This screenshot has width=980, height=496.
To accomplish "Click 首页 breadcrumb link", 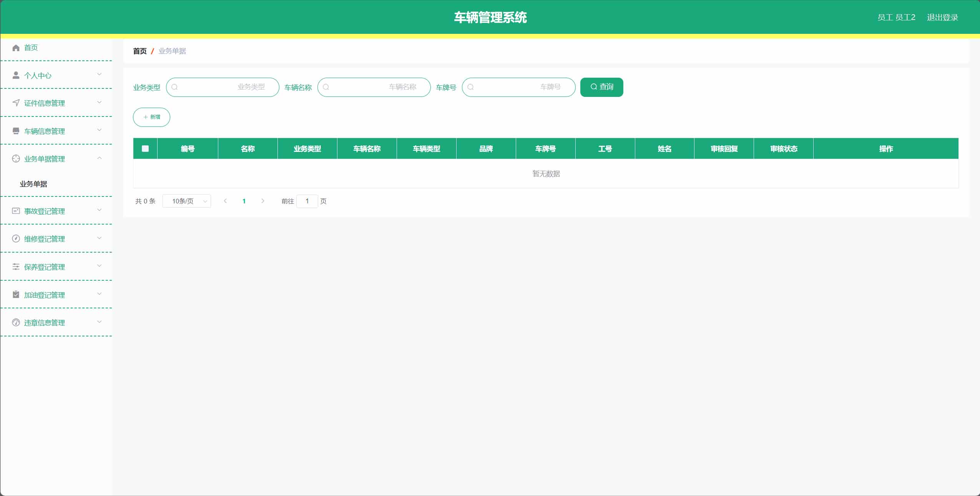I will [x=140, y=51].
